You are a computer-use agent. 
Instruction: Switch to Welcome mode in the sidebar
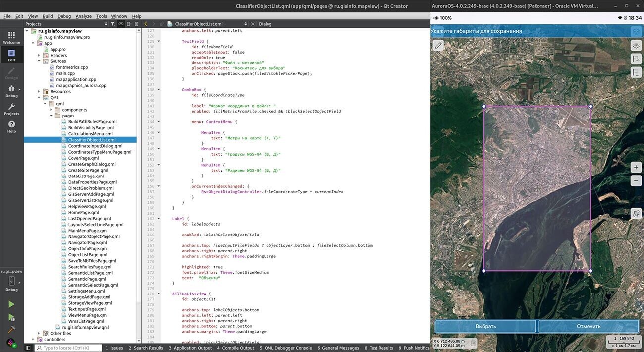[x=11, y=37]
